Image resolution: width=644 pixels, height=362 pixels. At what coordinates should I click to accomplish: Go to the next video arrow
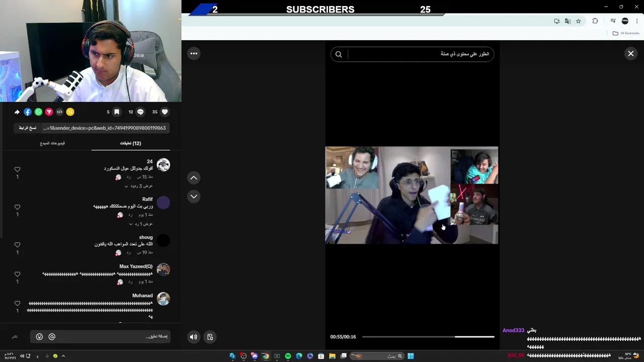(194, 197)
